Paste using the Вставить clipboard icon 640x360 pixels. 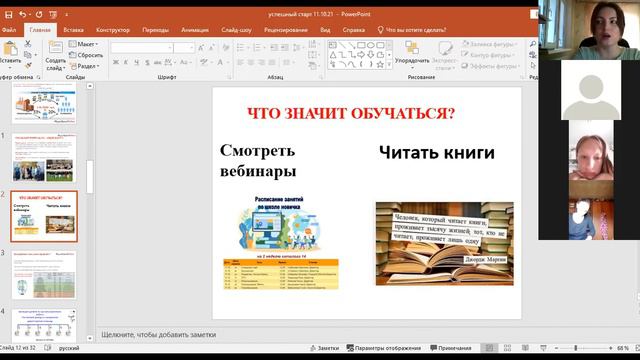click(10, 49)
